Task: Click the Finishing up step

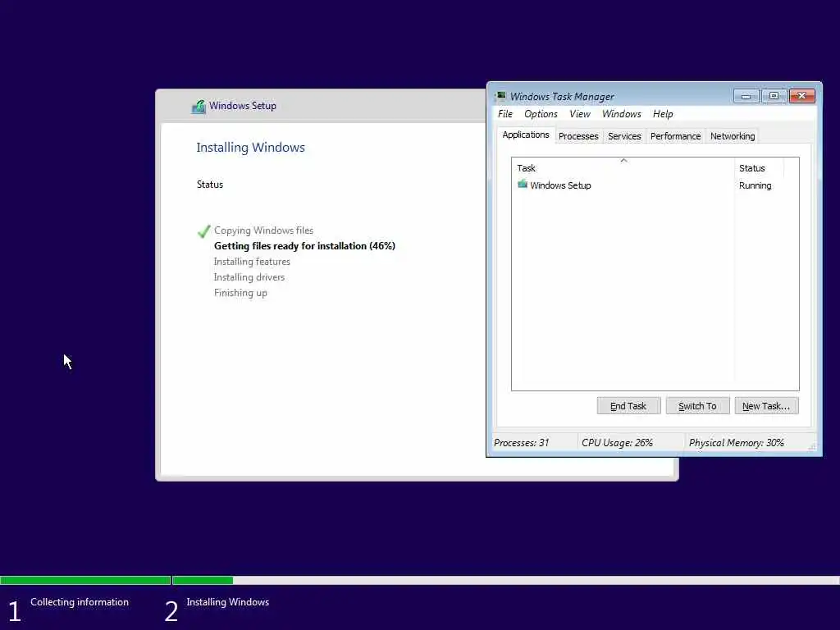Action: pyautogui.click(x=240, y=293)
